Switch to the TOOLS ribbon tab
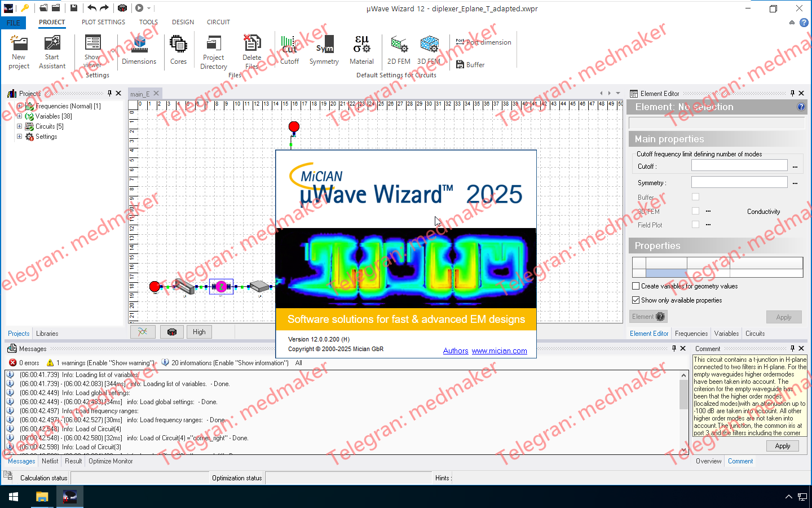 (148, 22)
